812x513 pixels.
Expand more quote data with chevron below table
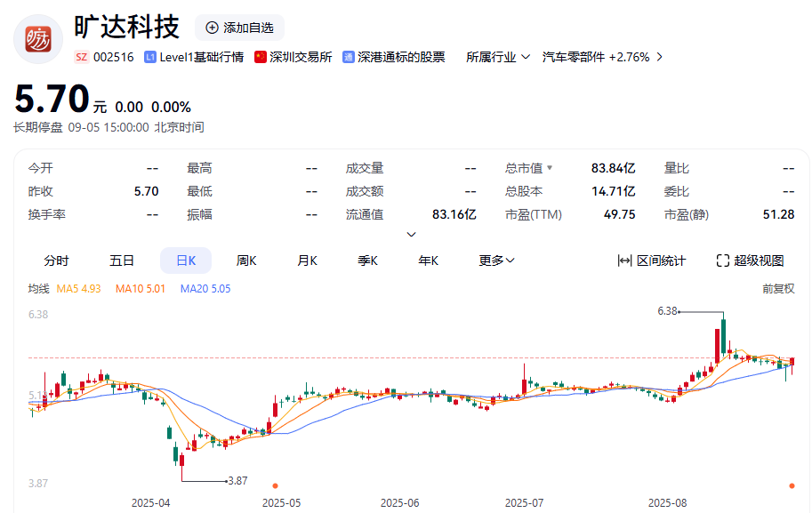(x=411, y=235)
